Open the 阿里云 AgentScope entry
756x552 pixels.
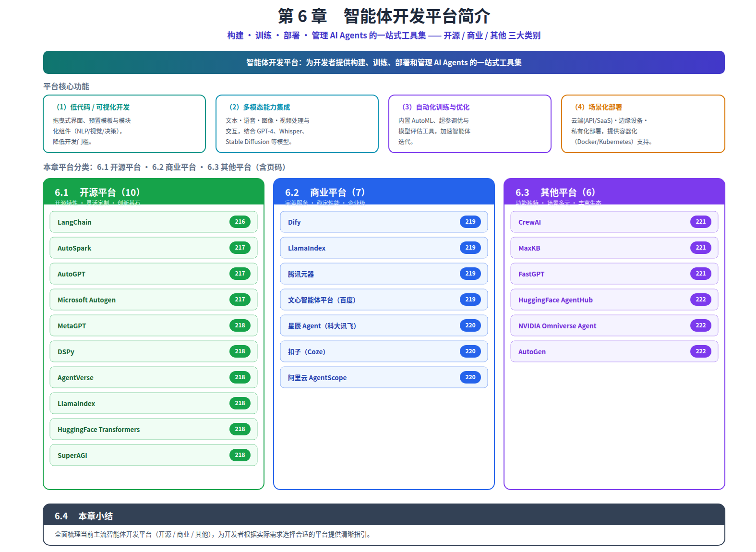(x=384, y=377)
